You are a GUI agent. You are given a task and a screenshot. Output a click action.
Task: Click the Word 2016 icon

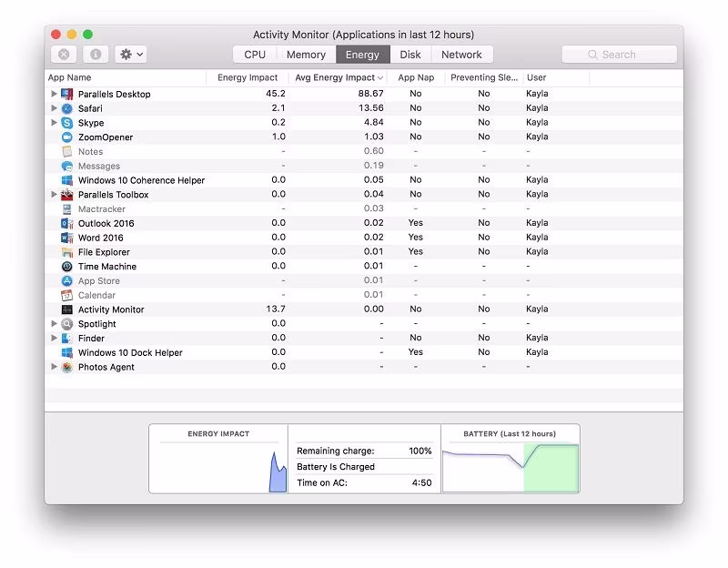coord(66,238)
